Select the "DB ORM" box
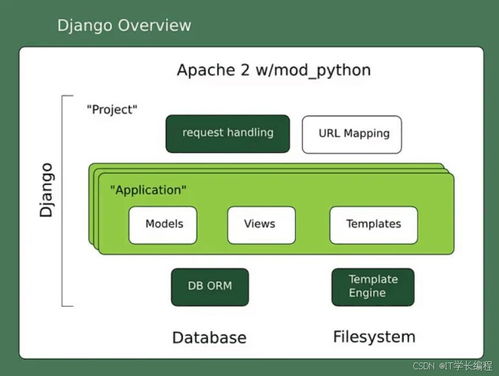The height and width of the screenshot is (376, 499). (210, 287)
